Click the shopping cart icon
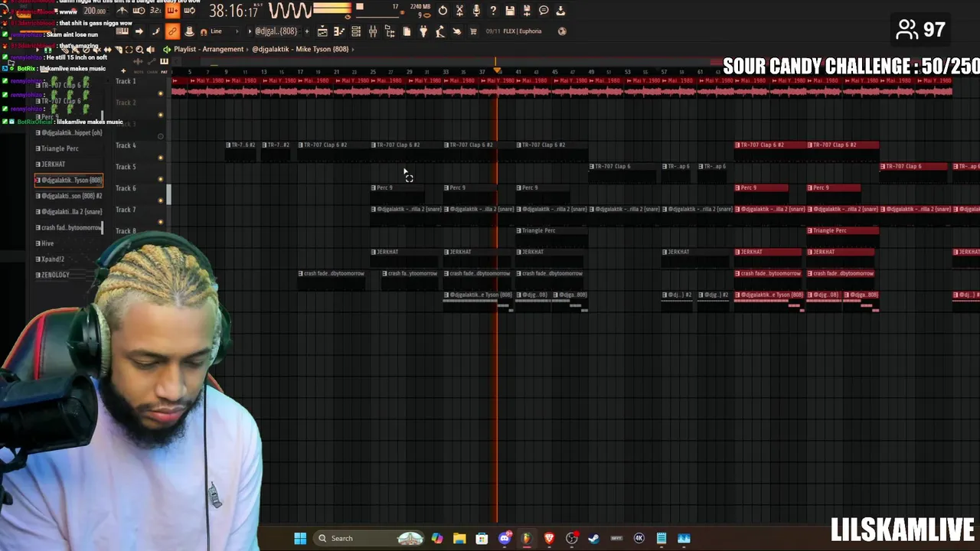980x551 pixels. (473, 31)
